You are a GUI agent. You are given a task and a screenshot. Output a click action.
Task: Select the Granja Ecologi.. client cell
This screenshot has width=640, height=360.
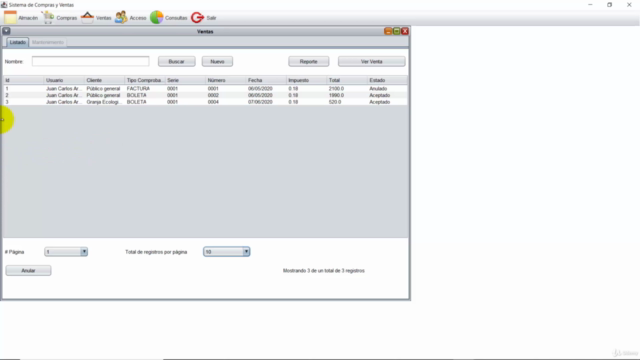point(104,102)
